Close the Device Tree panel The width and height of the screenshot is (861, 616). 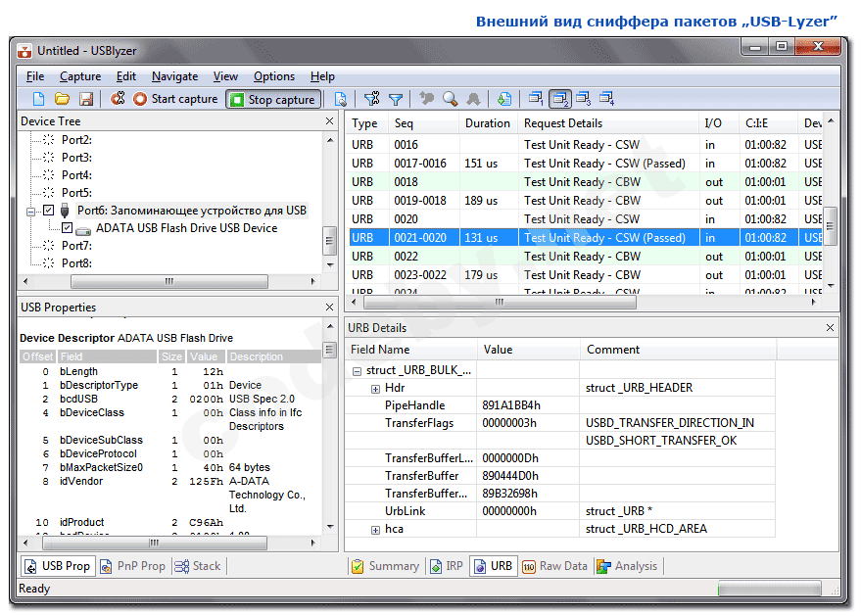click(329, 121)
